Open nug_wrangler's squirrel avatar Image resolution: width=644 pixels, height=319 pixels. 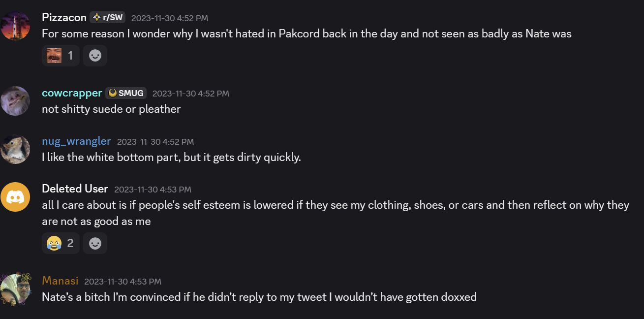15,149
